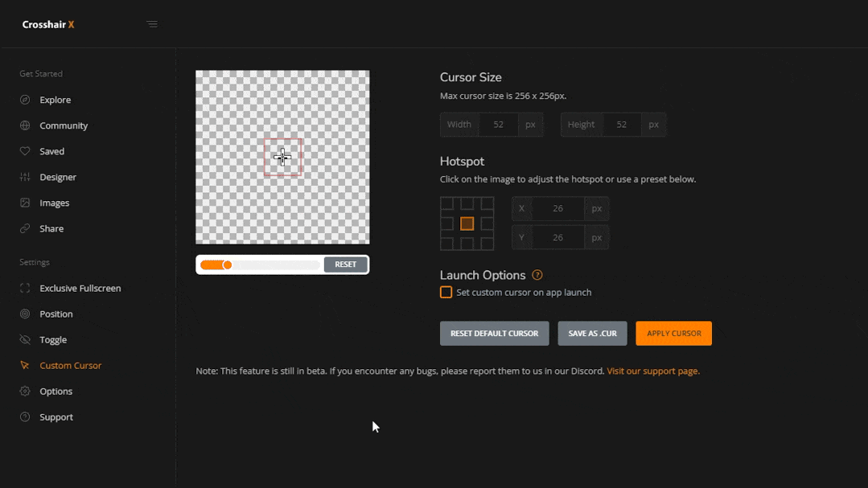Click the Explore compass icon in sidebar
Viewport: 868px width, 488px height.
(x=25, y=100)
